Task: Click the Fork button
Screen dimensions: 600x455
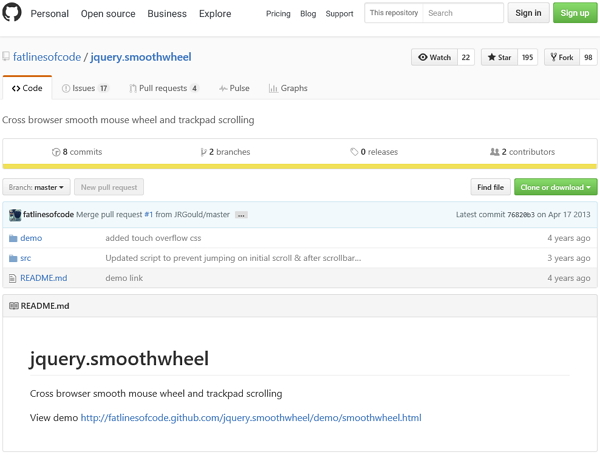Action: point(562,57)
